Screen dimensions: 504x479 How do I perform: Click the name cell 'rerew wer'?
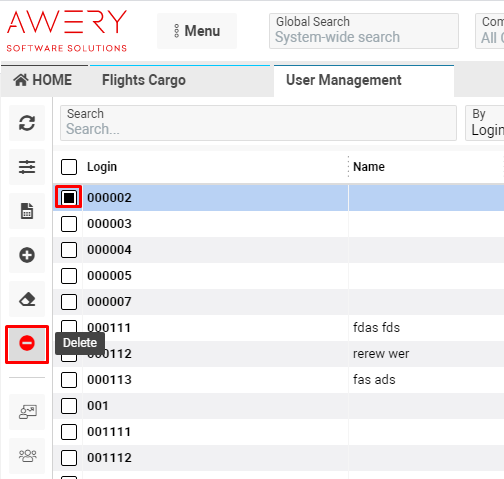[x=381, y=354]
